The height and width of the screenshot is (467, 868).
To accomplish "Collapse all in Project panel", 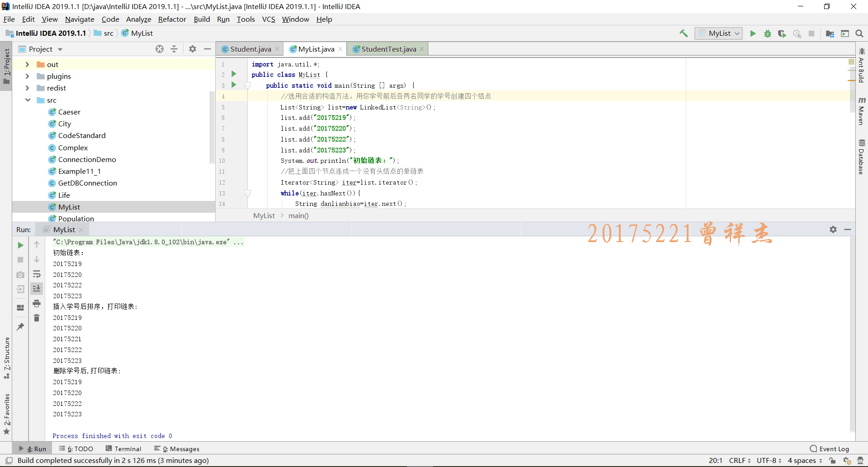I will coord(174,49).
